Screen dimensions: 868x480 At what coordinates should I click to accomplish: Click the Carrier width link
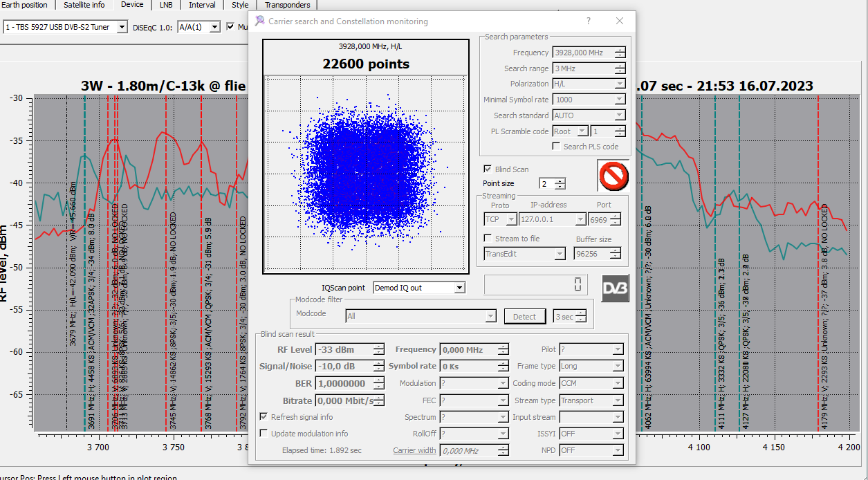click(414, 450)
